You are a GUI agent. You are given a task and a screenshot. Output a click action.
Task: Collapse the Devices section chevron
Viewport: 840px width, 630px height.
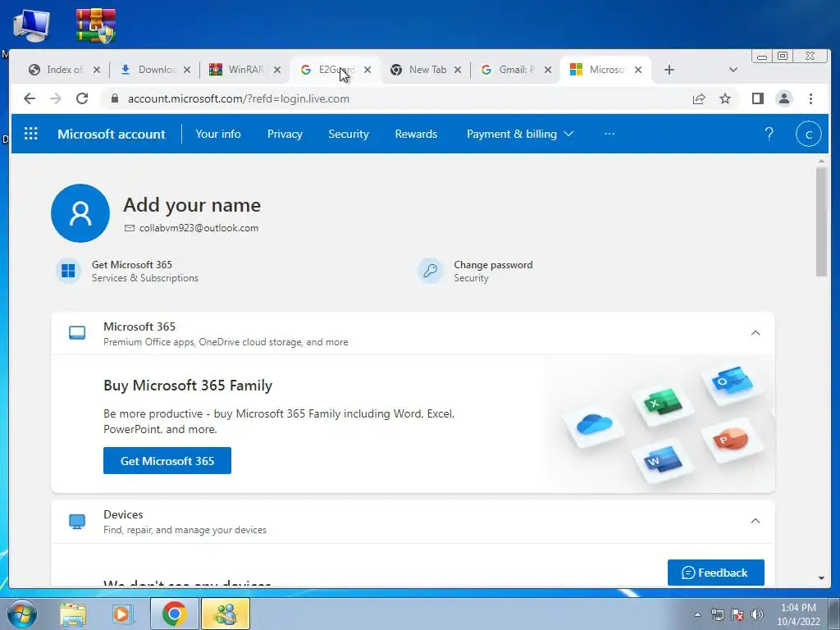pos(756,521)
